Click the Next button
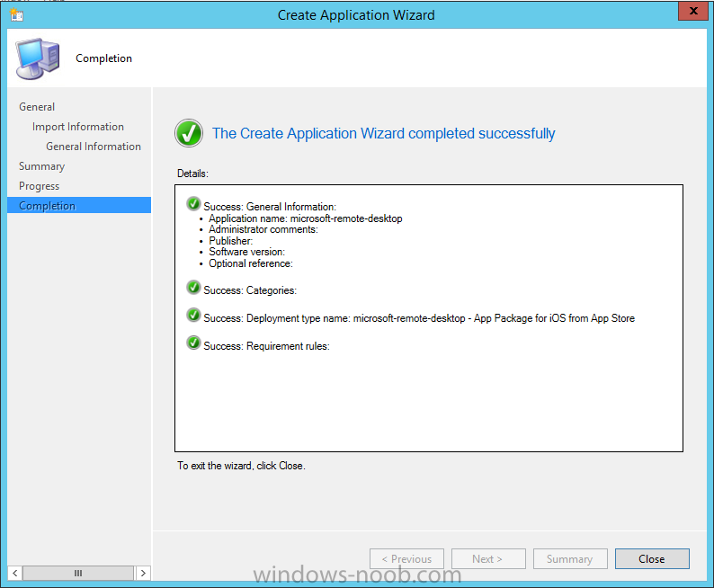This screenshot has height=588, width=714. [x=488, y=558]
